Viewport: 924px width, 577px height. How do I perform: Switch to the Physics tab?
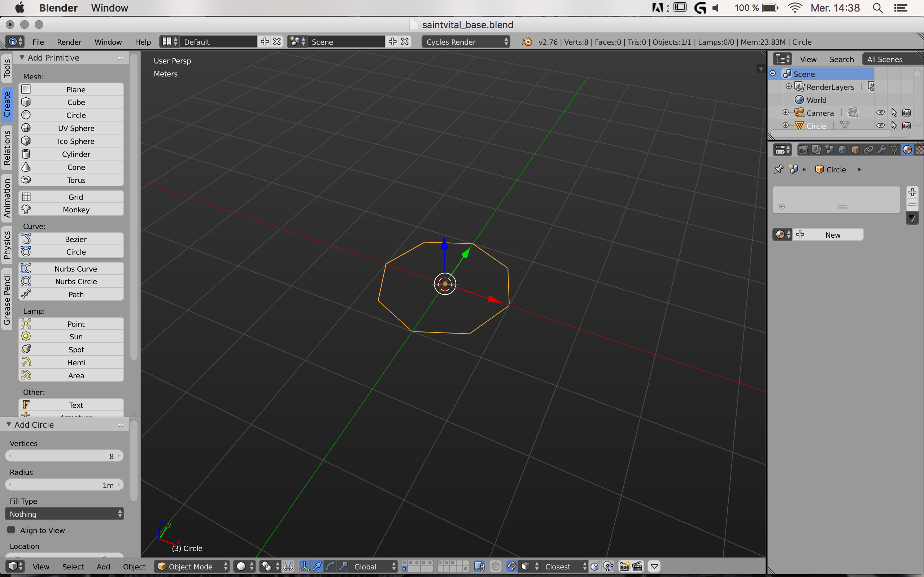coord(7,245)
